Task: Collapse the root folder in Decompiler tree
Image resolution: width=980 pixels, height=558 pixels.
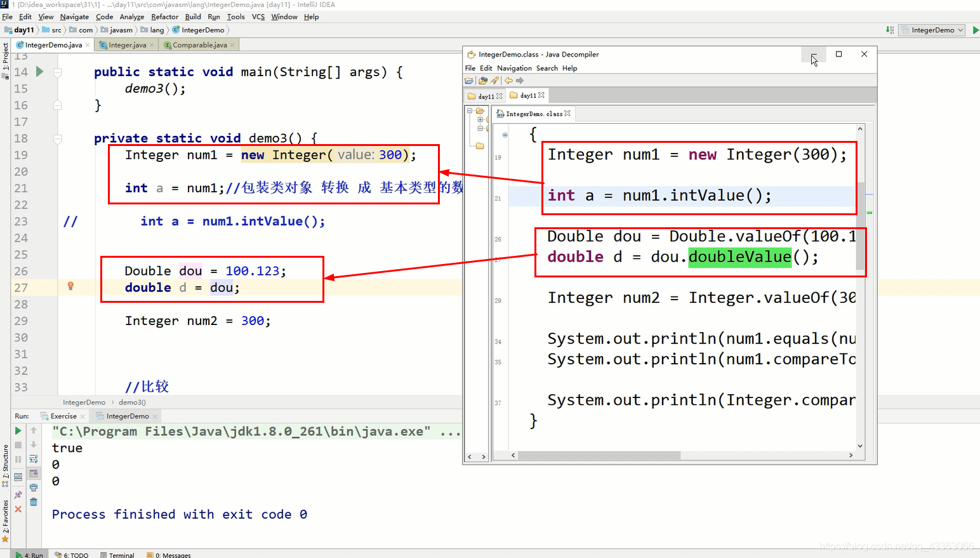Action: 470,110
